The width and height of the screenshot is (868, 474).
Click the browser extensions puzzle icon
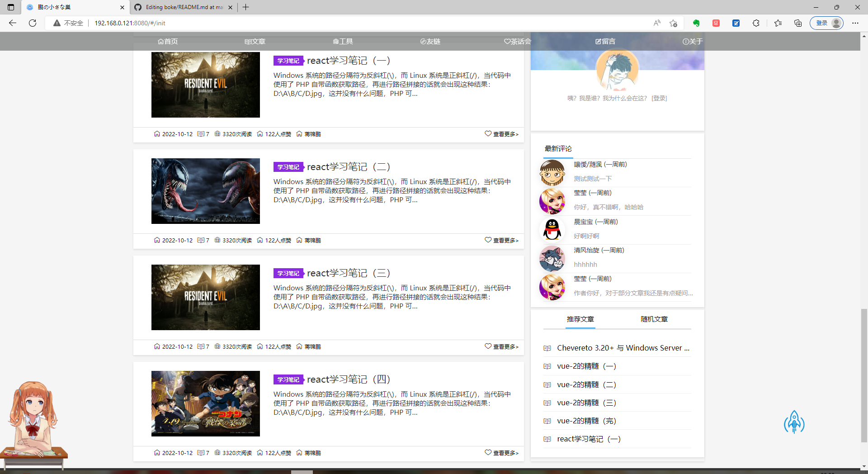756,23
